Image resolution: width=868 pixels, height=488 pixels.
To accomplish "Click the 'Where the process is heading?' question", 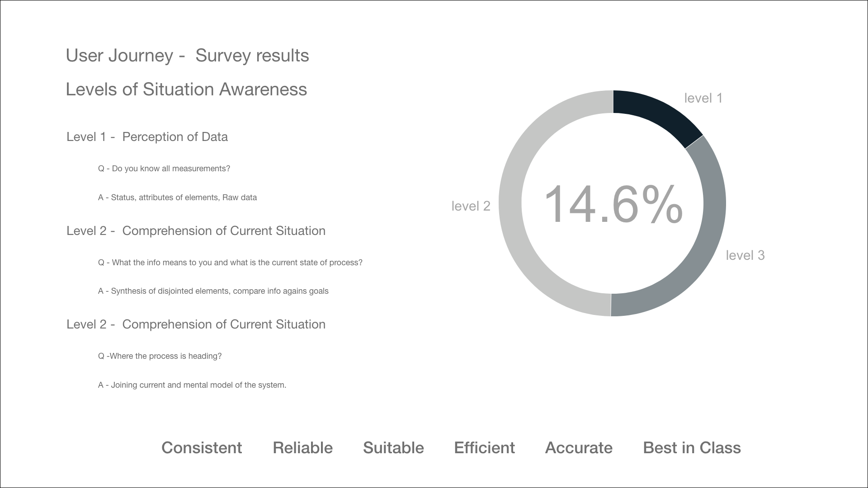I will click(160, 356).
